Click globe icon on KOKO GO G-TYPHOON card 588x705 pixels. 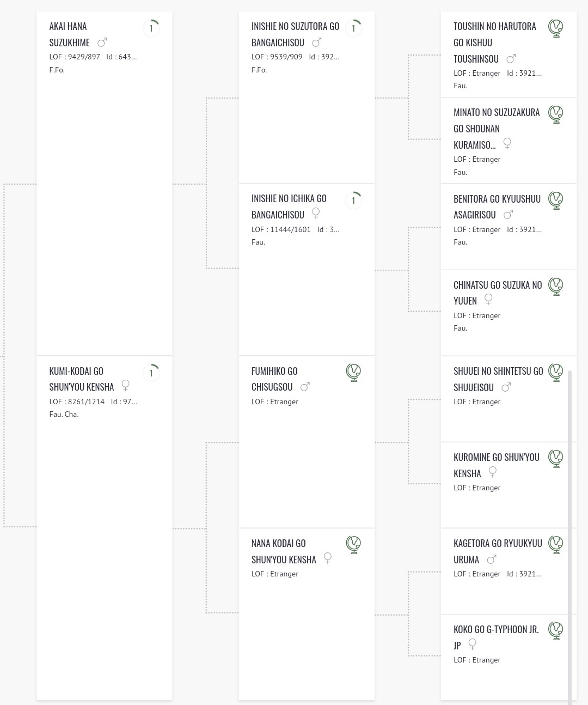555,630
